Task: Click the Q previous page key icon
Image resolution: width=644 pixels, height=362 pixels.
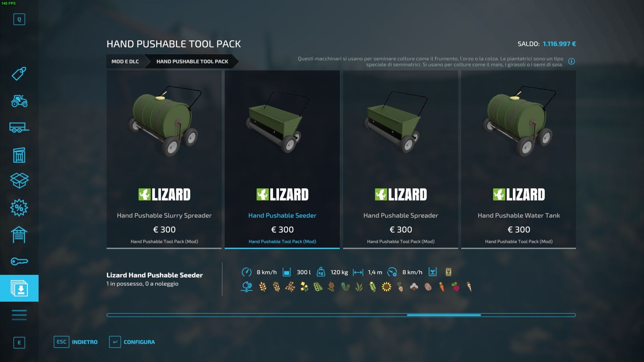Action: (x=19, y=19)
